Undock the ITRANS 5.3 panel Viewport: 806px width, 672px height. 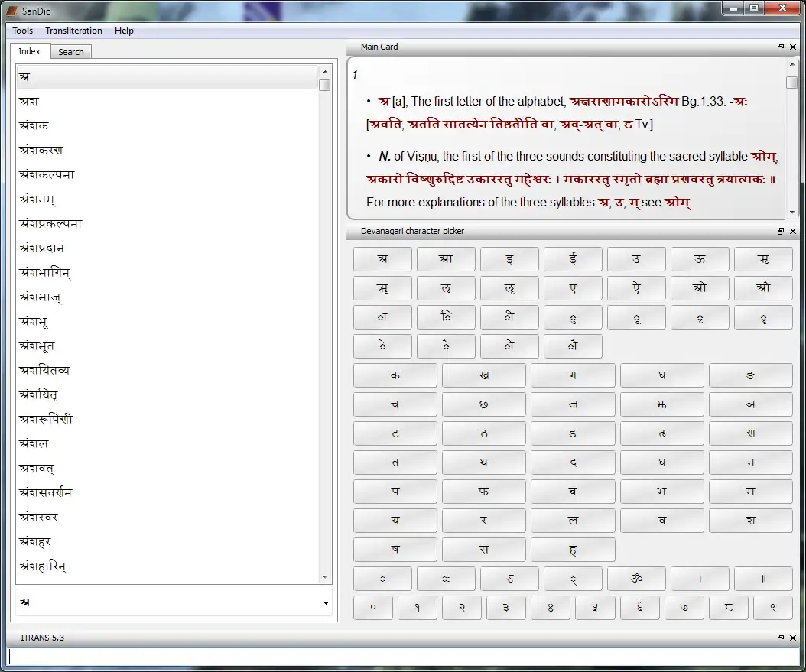(x=780, y=638)
